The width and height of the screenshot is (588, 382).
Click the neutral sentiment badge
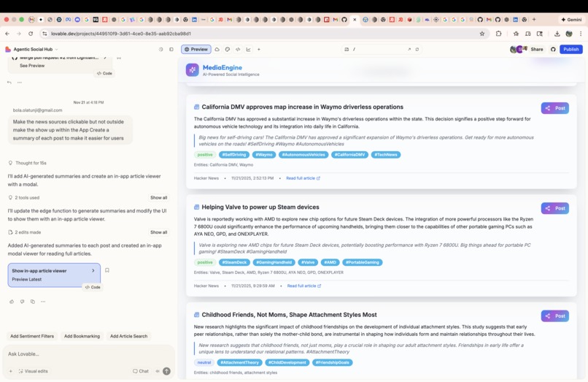tap(204, 362)
